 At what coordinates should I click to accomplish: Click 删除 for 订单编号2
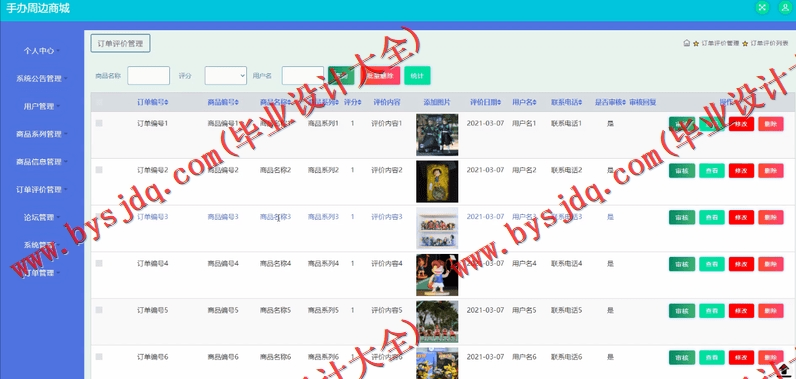coord(771,170)
